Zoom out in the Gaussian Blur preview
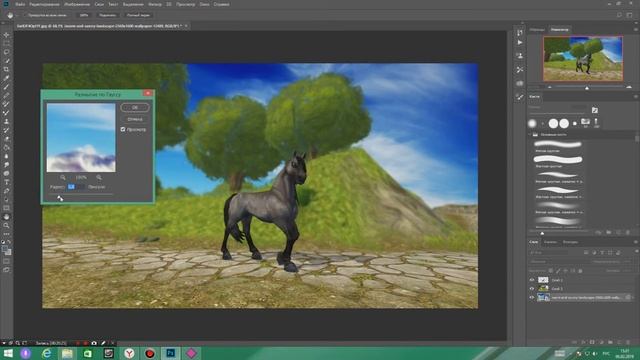 tap(63, 178)
